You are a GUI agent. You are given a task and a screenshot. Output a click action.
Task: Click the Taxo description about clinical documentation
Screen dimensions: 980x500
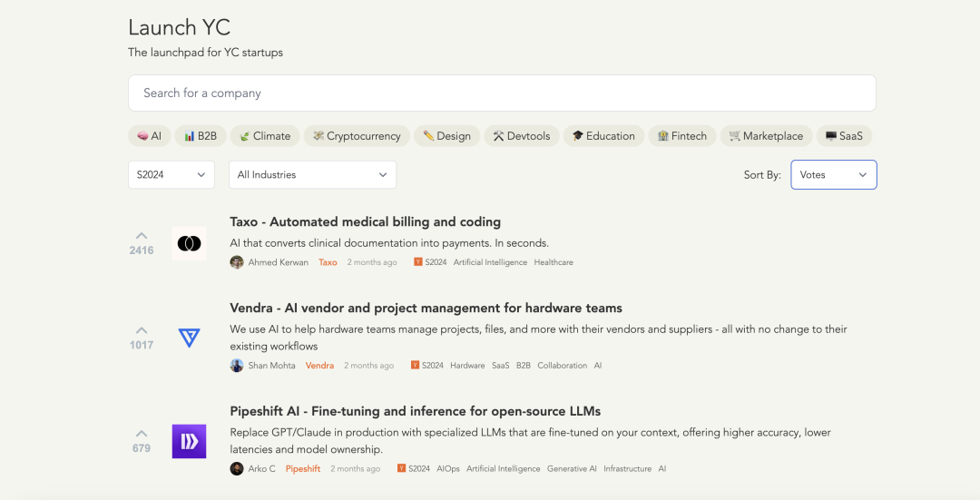pos(389,243)
